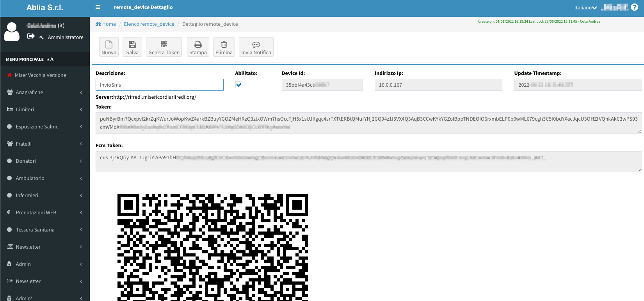
Task: Save using the Salva floppy icon
Action: 132,45
